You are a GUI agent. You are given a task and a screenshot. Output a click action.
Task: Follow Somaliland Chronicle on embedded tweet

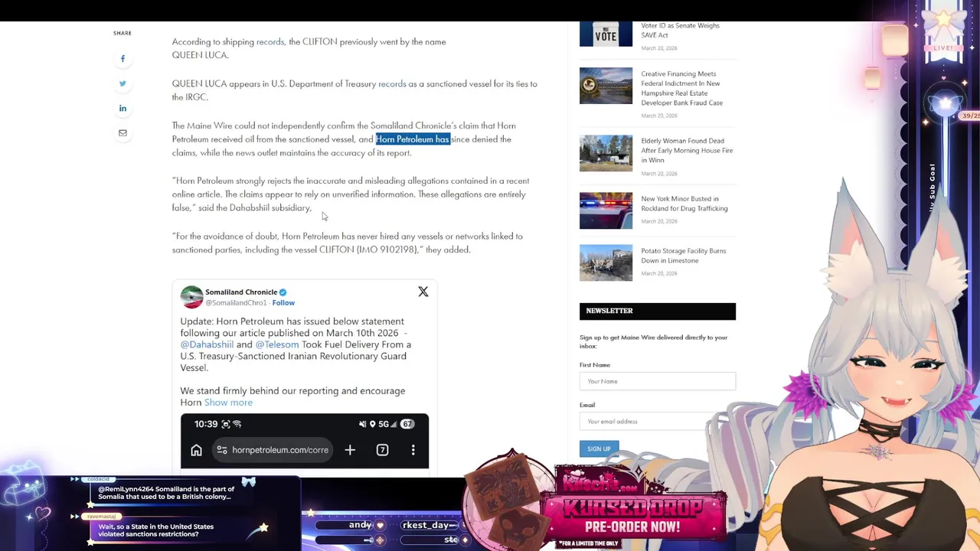tap(283, 303)
